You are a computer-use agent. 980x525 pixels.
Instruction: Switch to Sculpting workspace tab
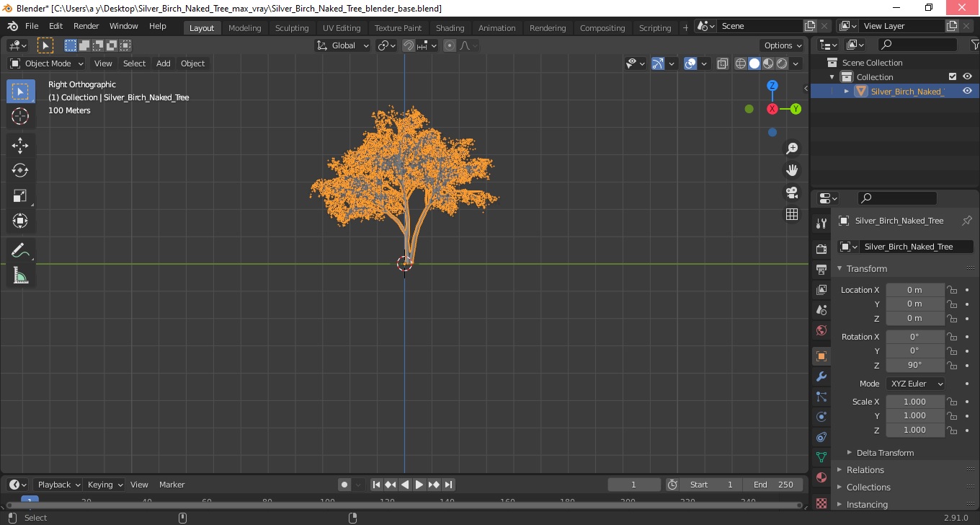[x=292, y=27]
